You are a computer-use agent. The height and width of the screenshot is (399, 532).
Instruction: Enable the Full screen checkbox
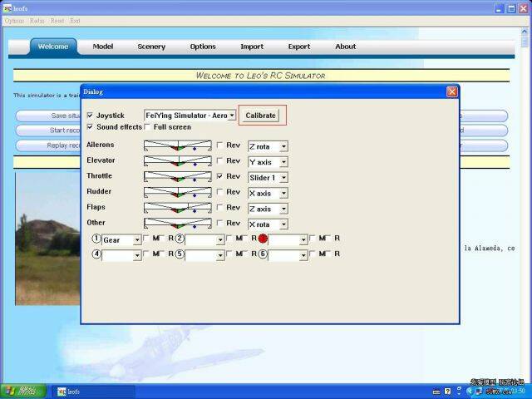[x=147, y=127]
